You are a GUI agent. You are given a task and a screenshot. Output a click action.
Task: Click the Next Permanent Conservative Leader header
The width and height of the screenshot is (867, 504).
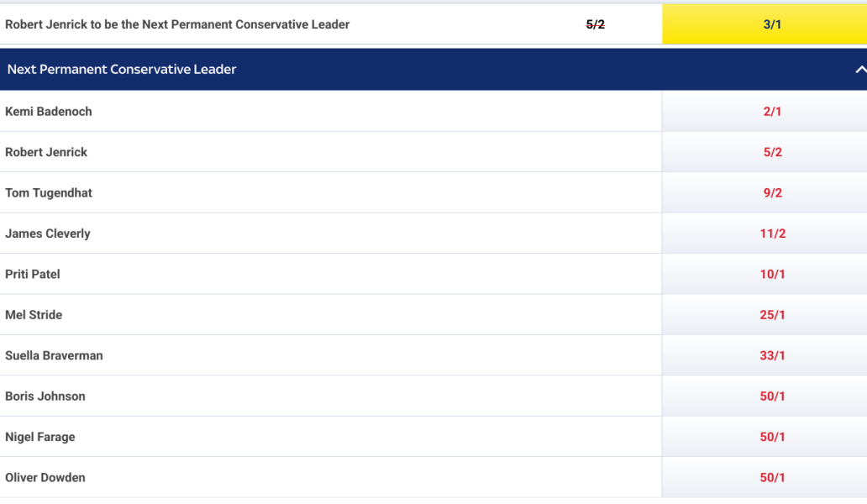(122, 70)
